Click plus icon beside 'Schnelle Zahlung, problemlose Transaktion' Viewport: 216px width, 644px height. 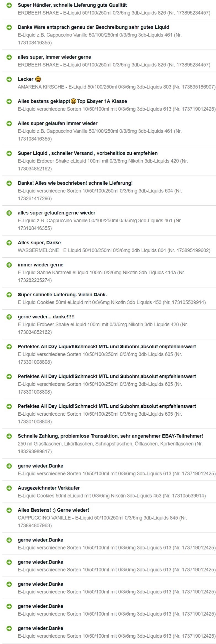tap(9, 436)
